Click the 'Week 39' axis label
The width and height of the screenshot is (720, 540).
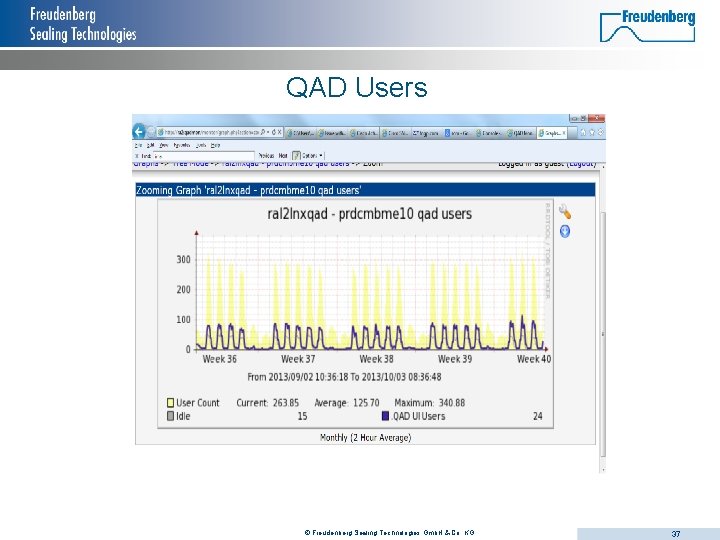455,359
